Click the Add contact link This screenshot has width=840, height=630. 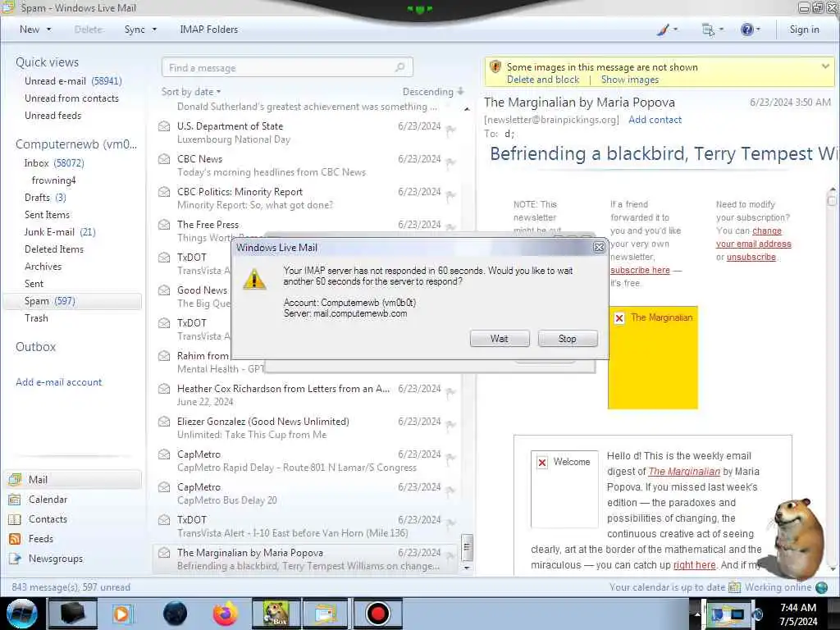click(x=655, y=120)
